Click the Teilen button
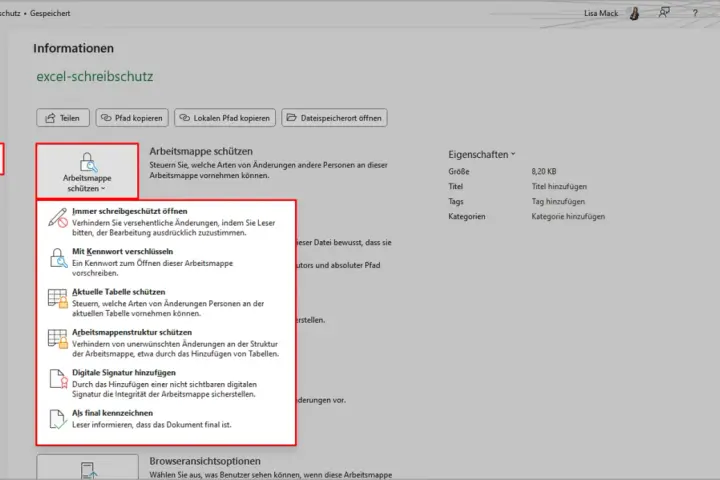Screen dimensions: 720x480 pyautogui.click(x=63, y=118)
